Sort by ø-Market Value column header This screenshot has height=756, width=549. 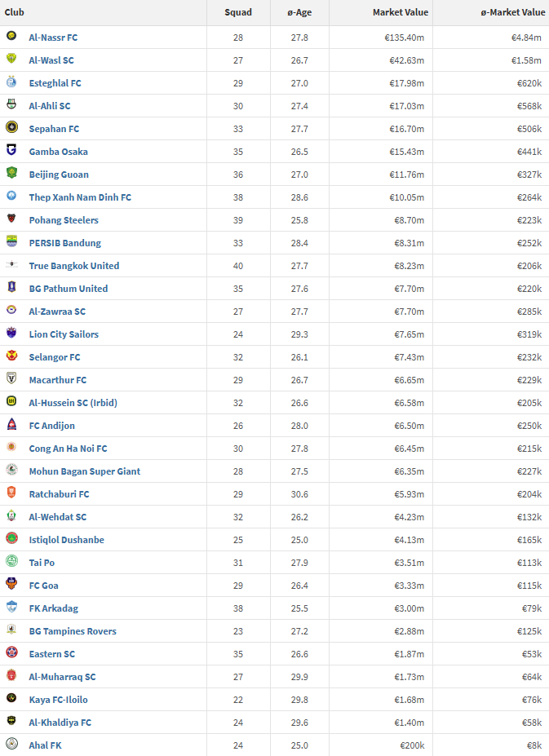pos(513,12)
